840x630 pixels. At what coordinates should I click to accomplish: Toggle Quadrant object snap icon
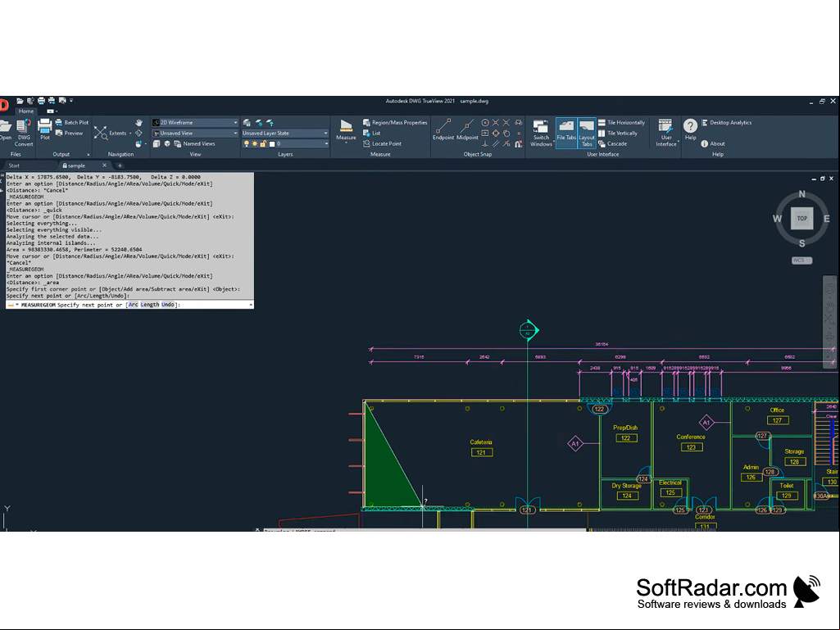(496, 133)
